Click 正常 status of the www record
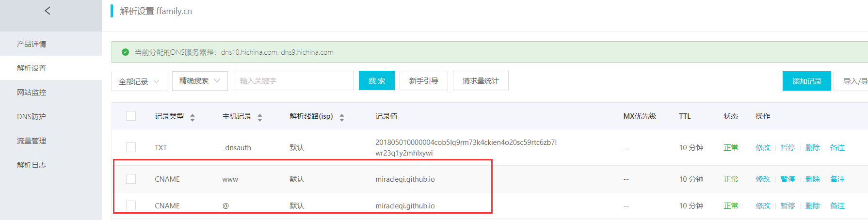Screen dimensions: 868x220 731,179
